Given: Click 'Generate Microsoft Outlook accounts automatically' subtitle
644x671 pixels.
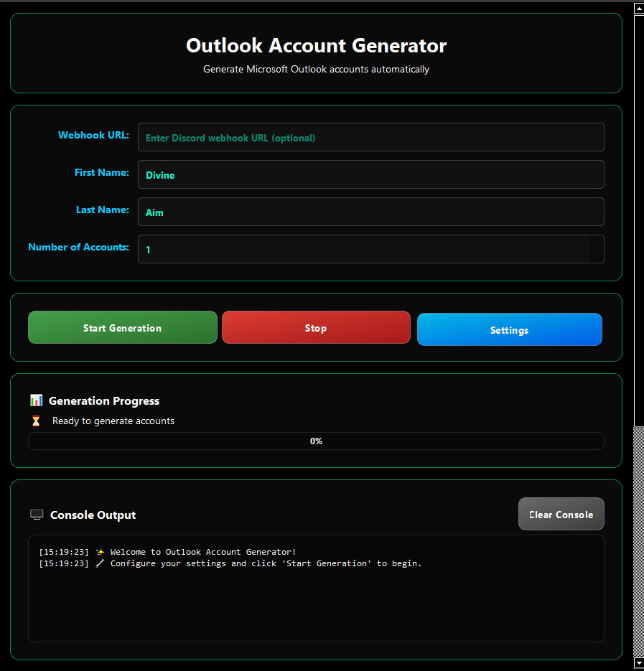Looking at the screenshot, I should click(316, 70).
